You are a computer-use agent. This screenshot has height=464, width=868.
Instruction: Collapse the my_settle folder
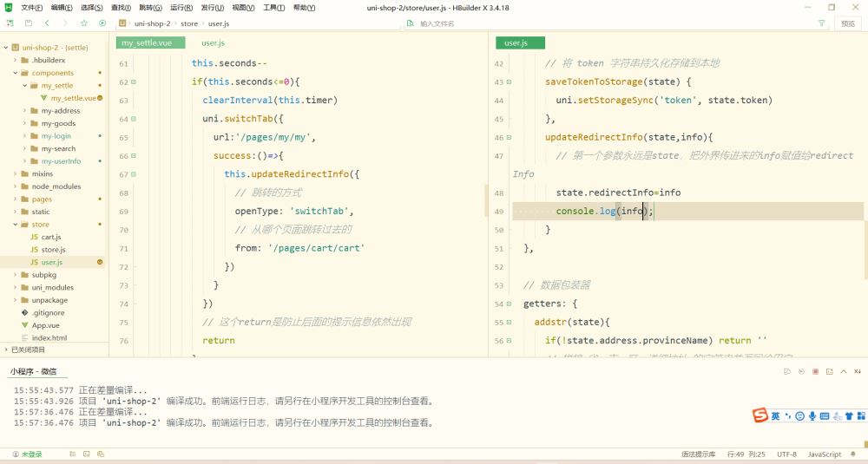[25, 86]
